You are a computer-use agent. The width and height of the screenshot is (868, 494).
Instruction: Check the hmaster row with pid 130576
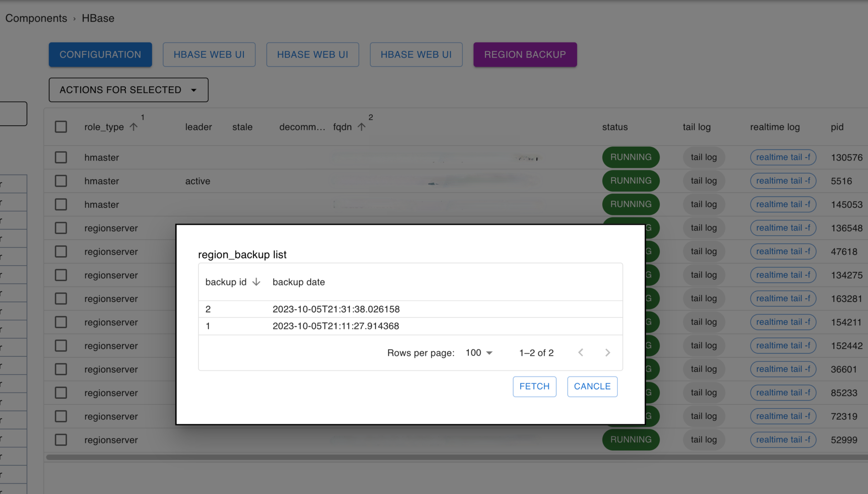[x=61, y=157]
